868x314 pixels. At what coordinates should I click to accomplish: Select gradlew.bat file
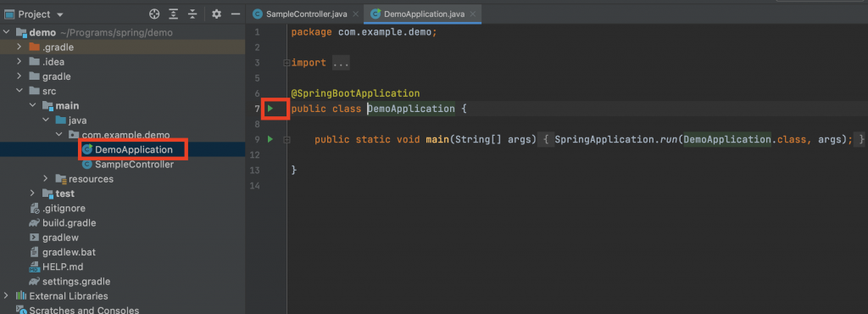(x=70, y=252)
